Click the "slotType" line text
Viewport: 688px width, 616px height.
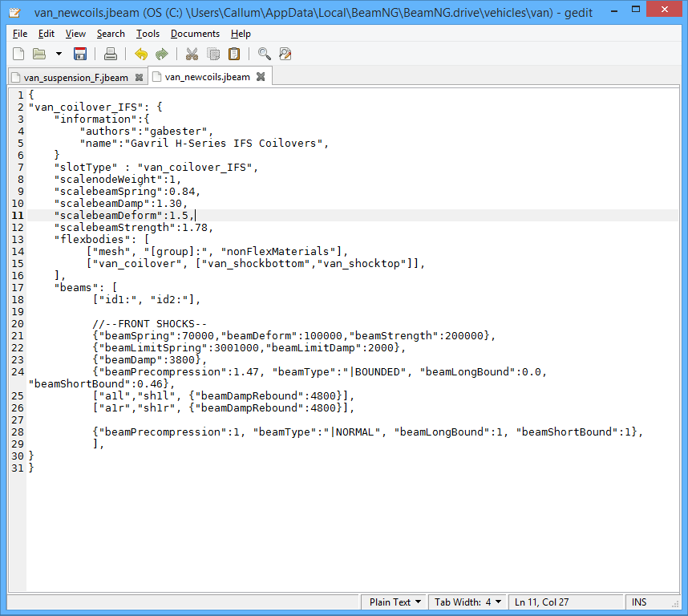coord(156,167)
